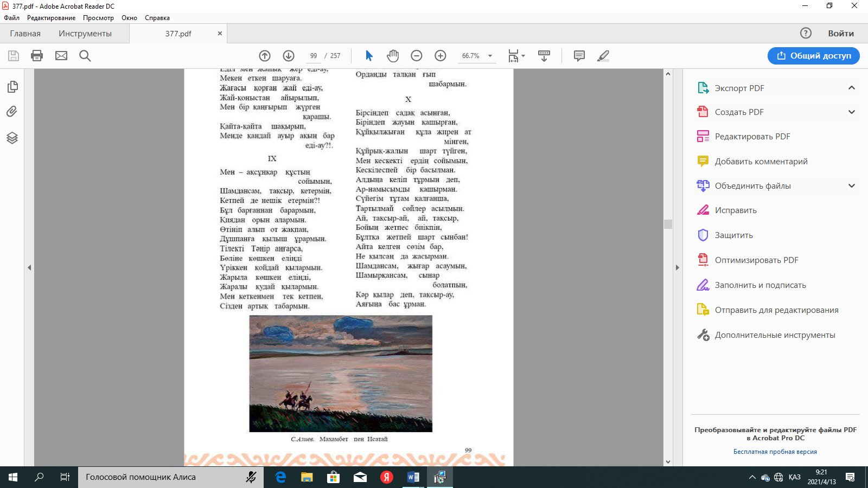868x488 pixels.
Task: Click the page number input field
Action: click(313, 56)
